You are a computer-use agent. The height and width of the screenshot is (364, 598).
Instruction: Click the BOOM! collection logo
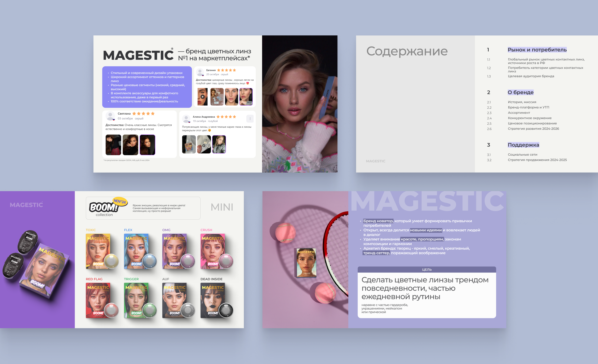pyautogui.click(x=104, y=208)
